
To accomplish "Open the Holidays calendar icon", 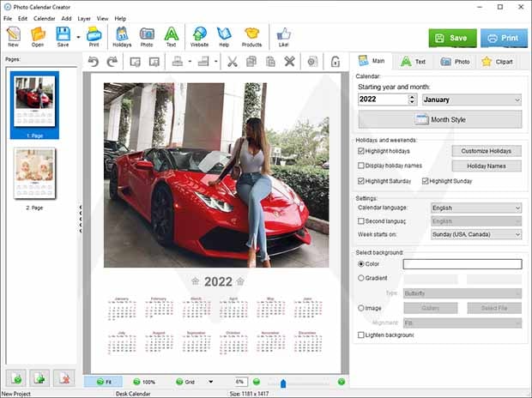I will pyautogui.click(x=122, y=37).
